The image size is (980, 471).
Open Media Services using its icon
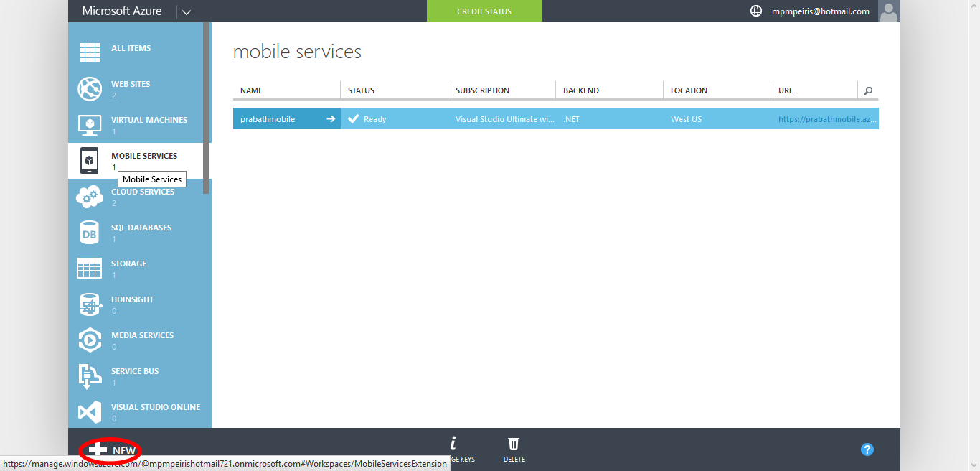[89, 340]
